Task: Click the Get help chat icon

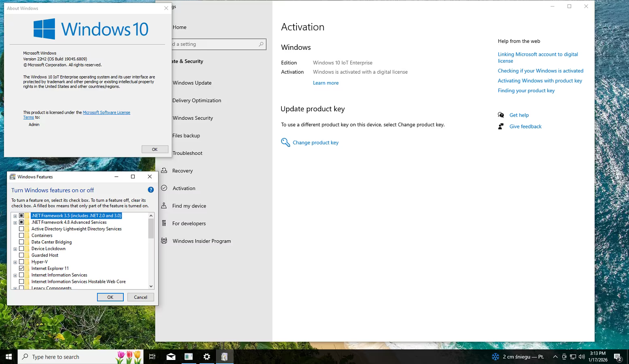Action: click(x=501, y=115)
